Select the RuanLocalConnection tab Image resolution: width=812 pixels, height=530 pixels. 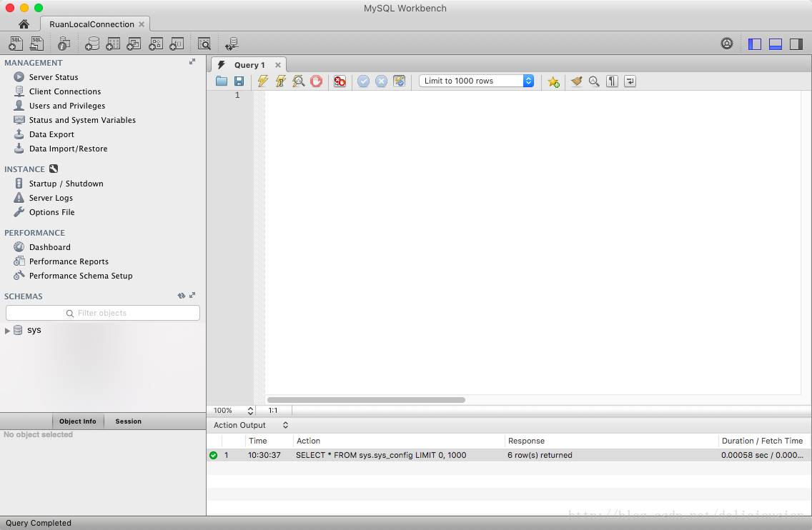point(91,24)
